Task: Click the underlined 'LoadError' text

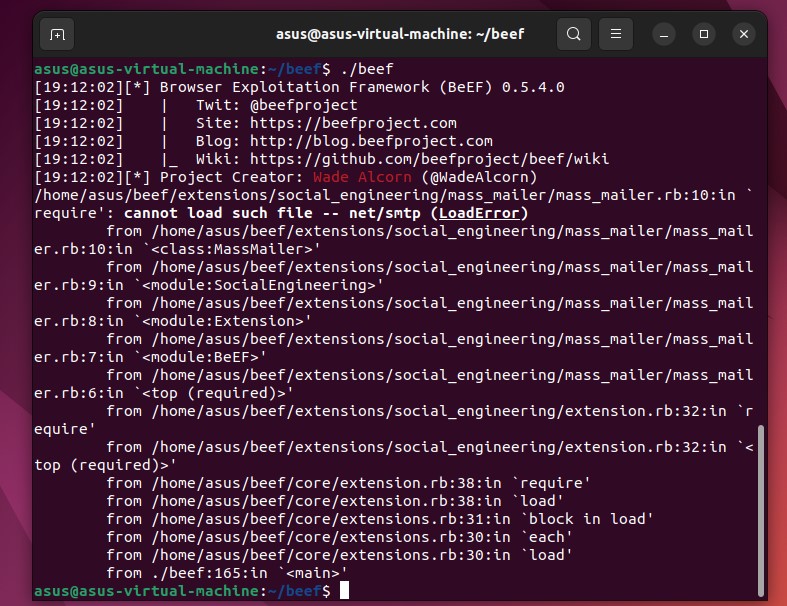Action: [x=479, y=213]
